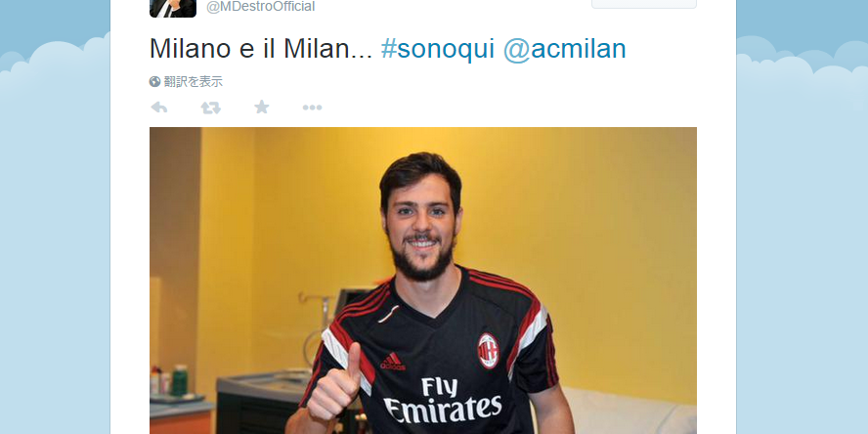
Task: Retweet the Milano e il Milan tweet
Action: [x=210, y=108]
